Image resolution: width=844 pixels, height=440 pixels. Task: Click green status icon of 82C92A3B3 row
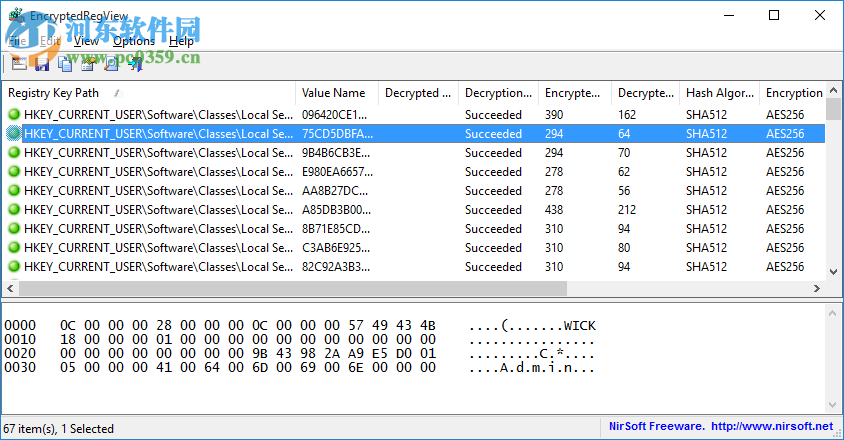(x=14, y=266)
